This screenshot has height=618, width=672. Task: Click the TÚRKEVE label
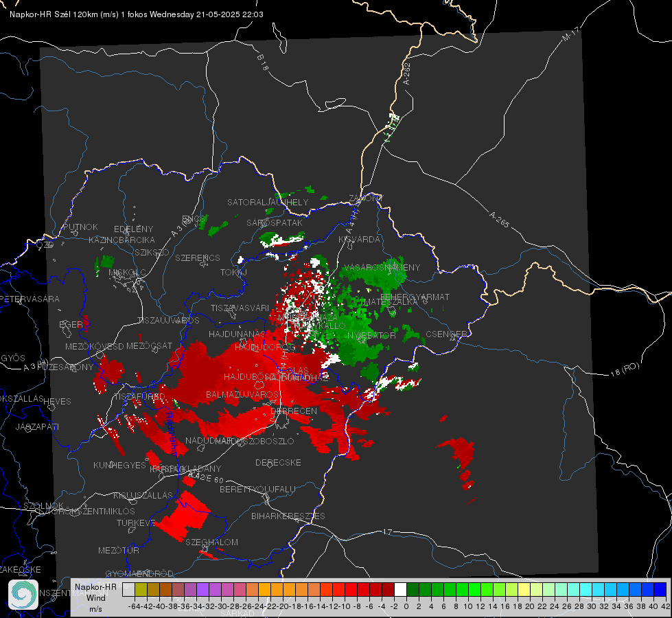pos(136,523)
